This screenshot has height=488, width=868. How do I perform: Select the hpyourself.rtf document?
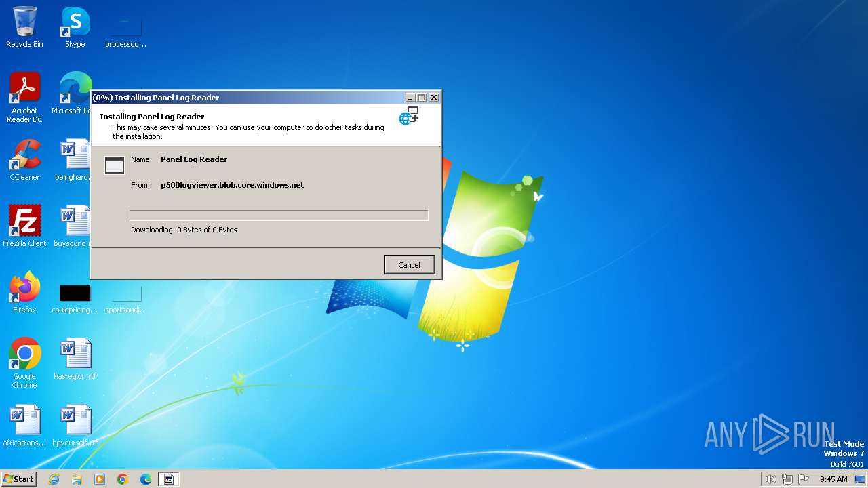[x=75, y=426]
